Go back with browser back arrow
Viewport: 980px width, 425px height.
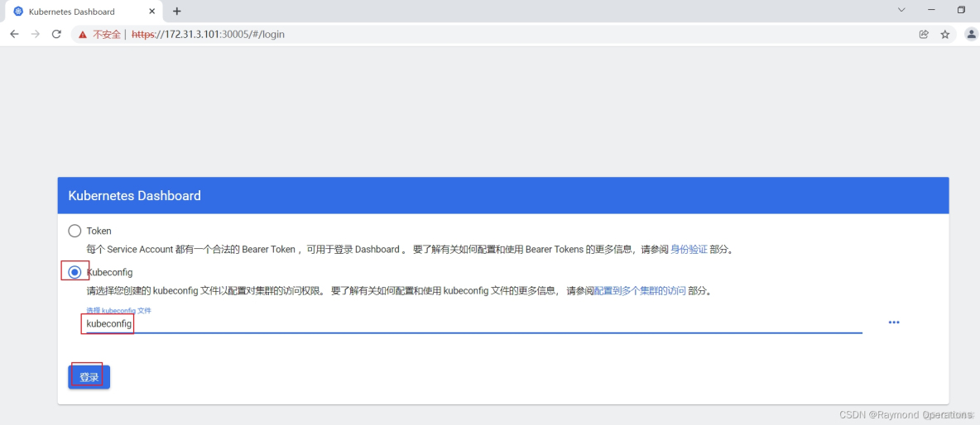click(x=14, y=35)
